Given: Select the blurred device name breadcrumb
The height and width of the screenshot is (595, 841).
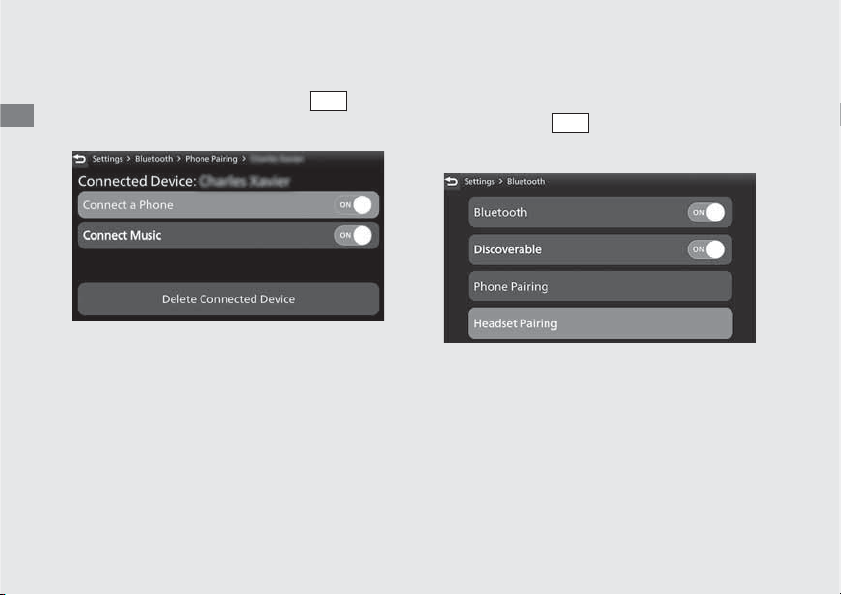Looking at the screenshot, I should pos(277,159).
